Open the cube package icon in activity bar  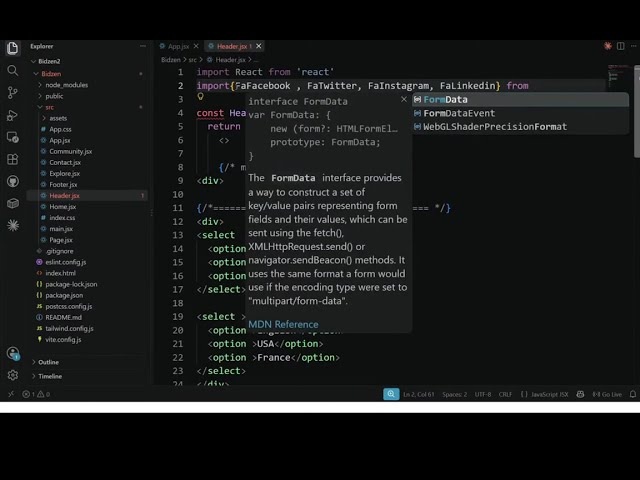click(13, 203)
